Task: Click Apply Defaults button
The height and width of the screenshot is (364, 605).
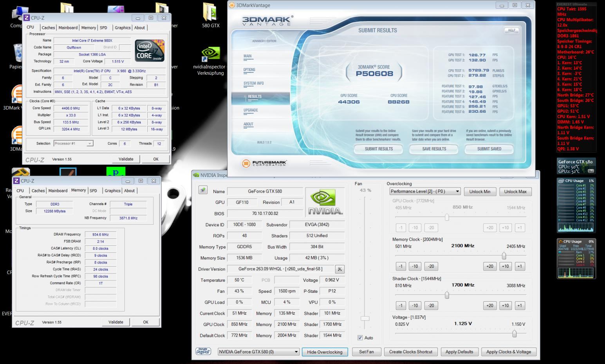Action: (459, 351)
